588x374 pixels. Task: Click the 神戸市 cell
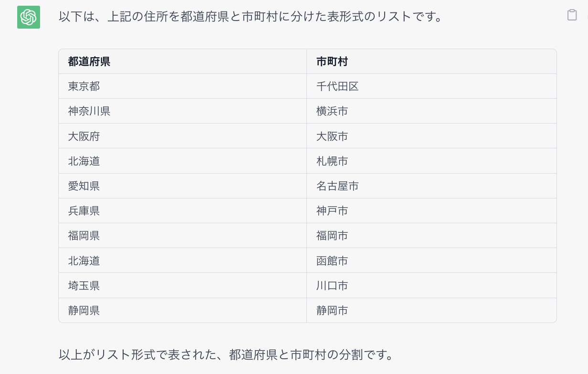tap(431, 211)
